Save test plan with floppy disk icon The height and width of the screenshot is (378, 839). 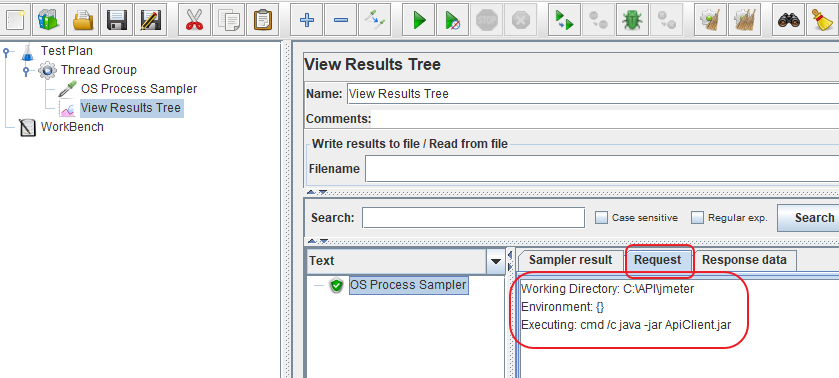tap(117, 20)
